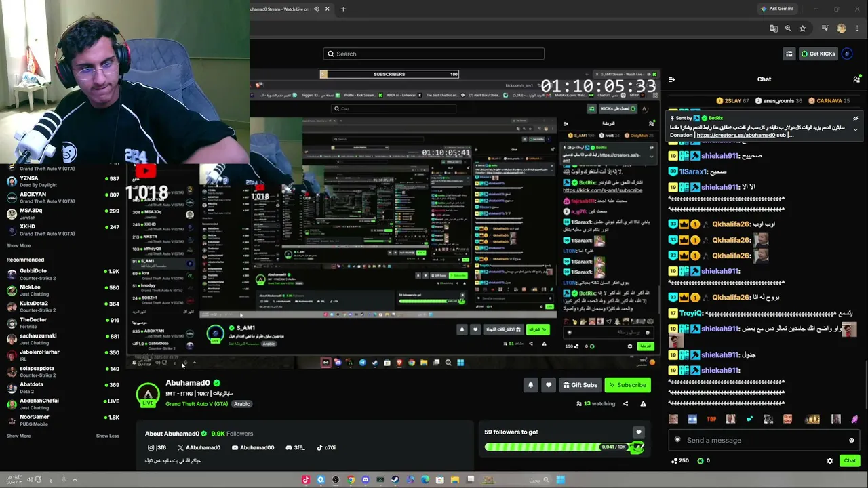Select the XKHD channel in sidebar

click(x=62, y=230)
